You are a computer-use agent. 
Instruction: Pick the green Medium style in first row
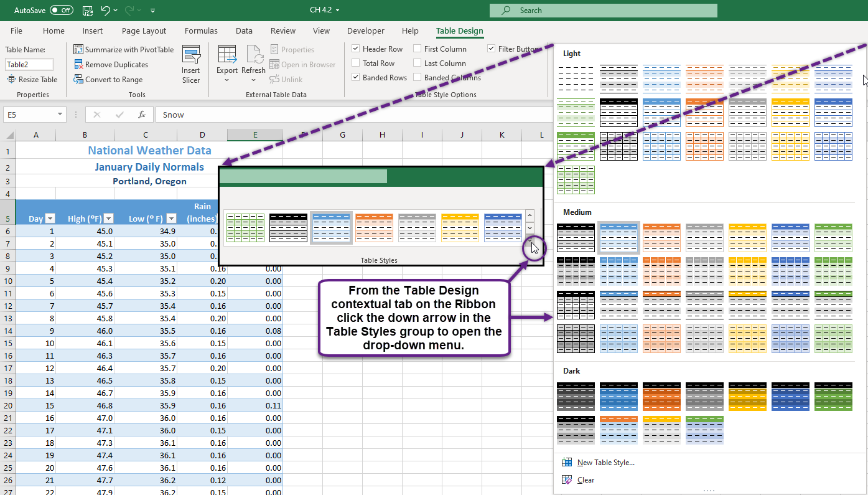click(834, 238)
